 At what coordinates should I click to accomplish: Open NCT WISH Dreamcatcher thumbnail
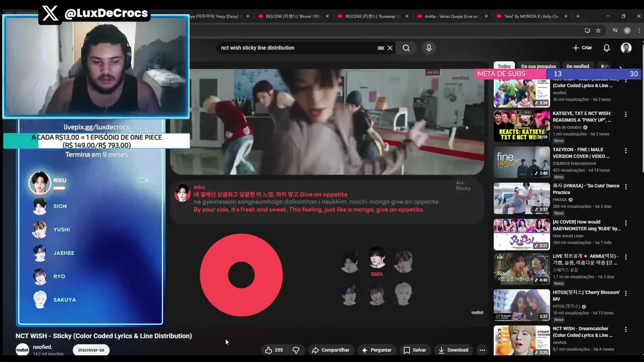pos(522,341)
